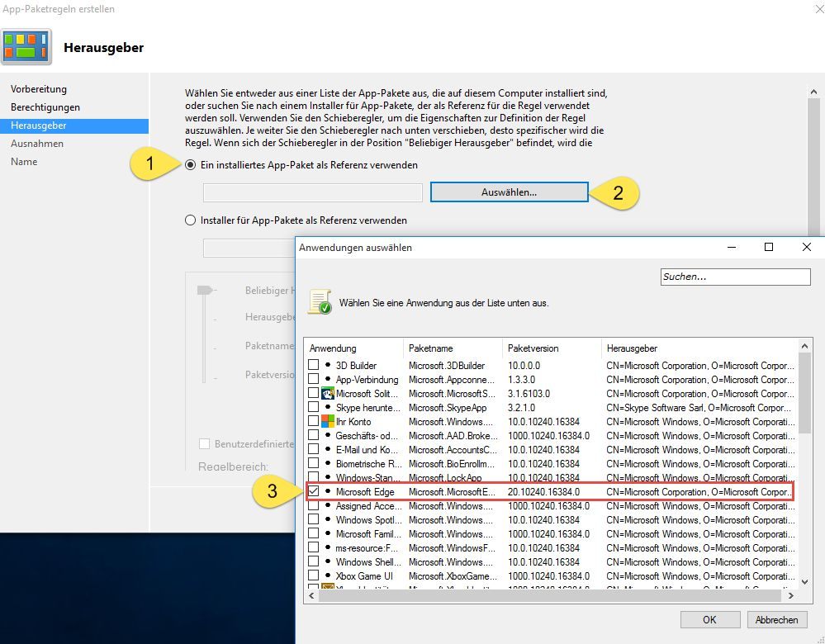
Task: Click the Herausgeber wizard header icon
Action: tap(26, 47)
